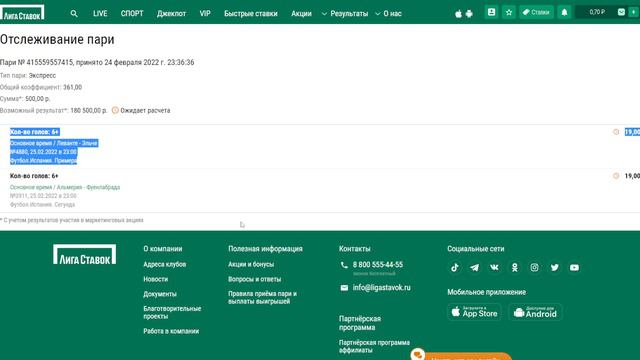Open notifications bell icon
The image size is (640, 360).
564,12
